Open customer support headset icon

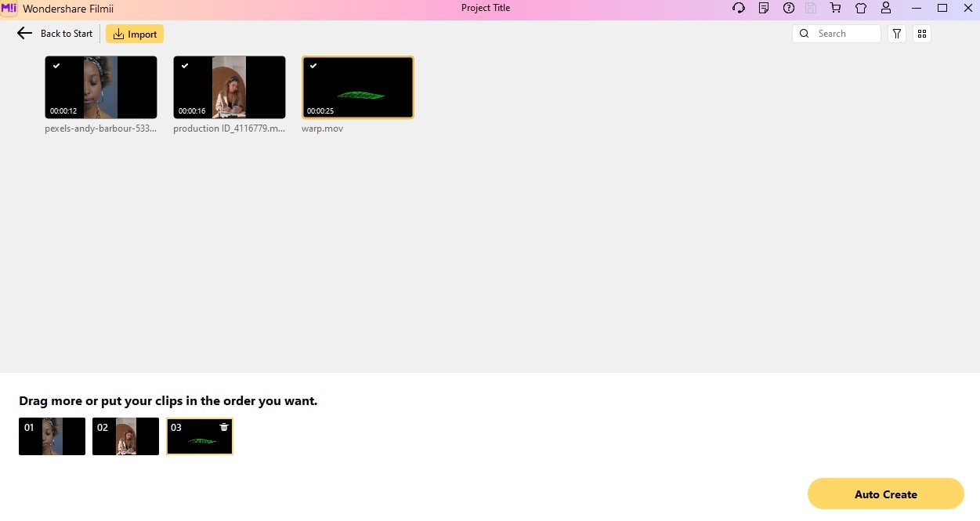coord(739,9)
